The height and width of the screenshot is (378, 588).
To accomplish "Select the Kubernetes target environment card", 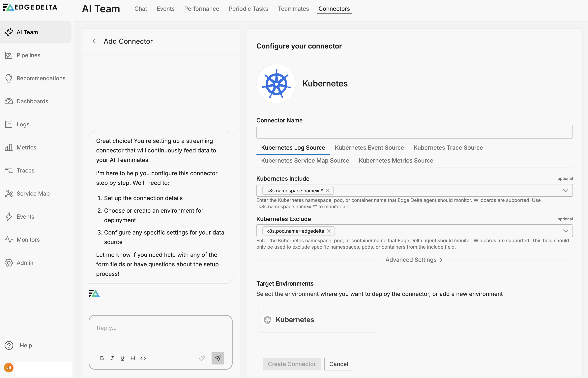I will (x=317, y=320).
